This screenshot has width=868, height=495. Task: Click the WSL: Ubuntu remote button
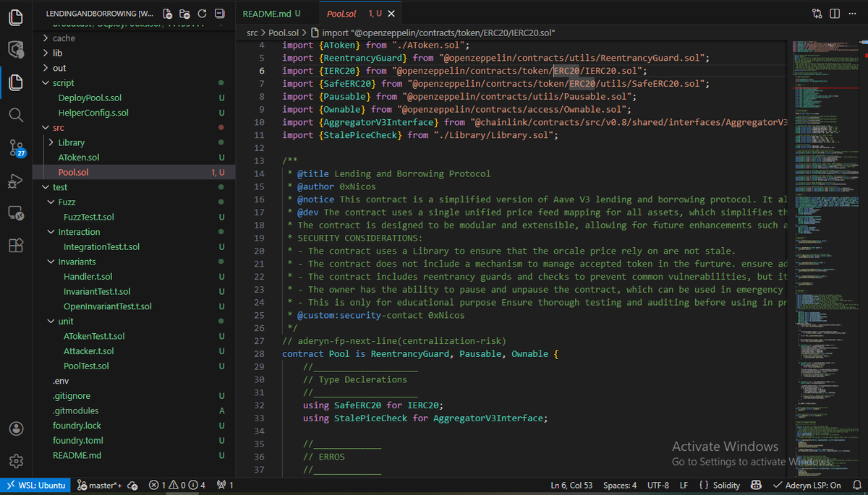tap(37, 486)
